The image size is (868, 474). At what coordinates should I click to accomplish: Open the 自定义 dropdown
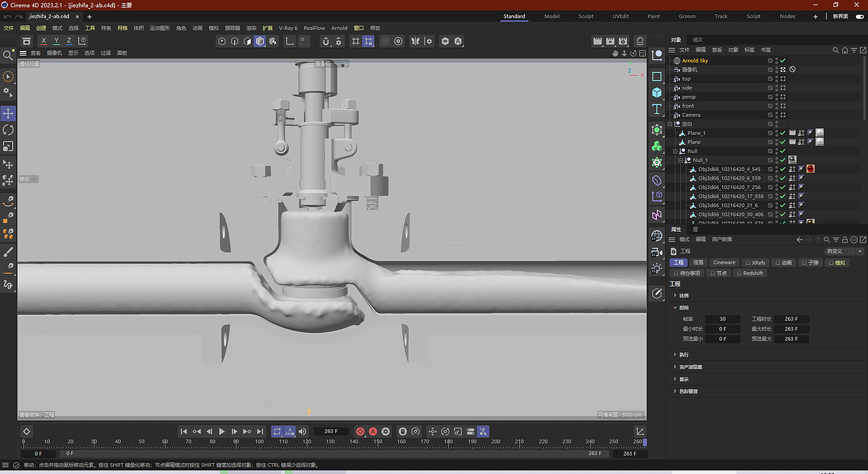click(x=844, y=251)
